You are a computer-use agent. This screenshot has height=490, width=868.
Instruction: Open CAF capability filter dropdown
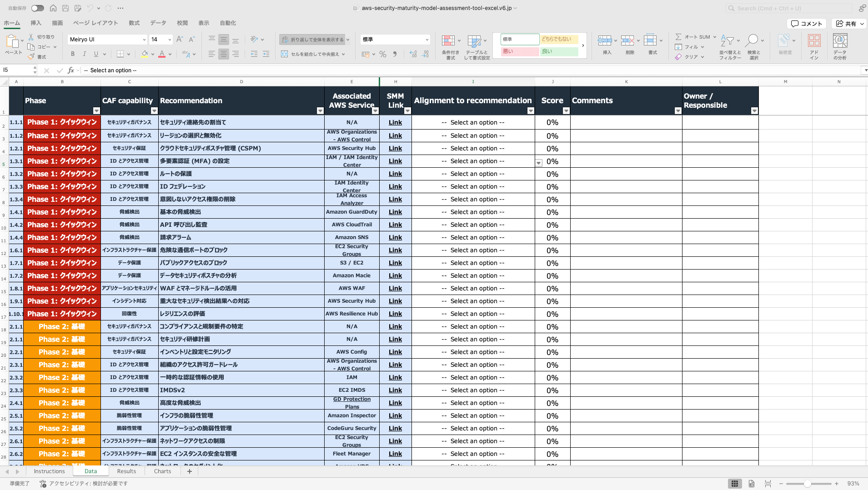pos(154,111)
